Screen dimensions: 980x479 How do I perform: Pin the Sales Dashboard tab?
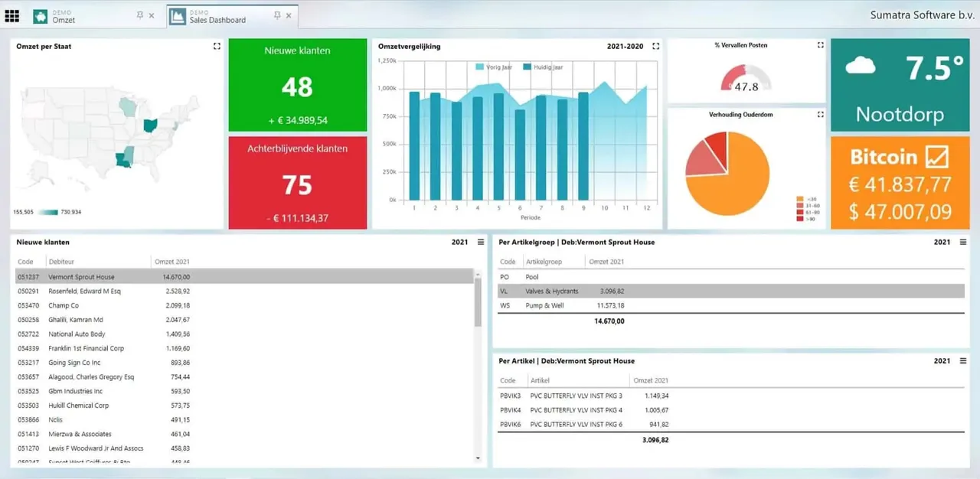click(276, 15)
